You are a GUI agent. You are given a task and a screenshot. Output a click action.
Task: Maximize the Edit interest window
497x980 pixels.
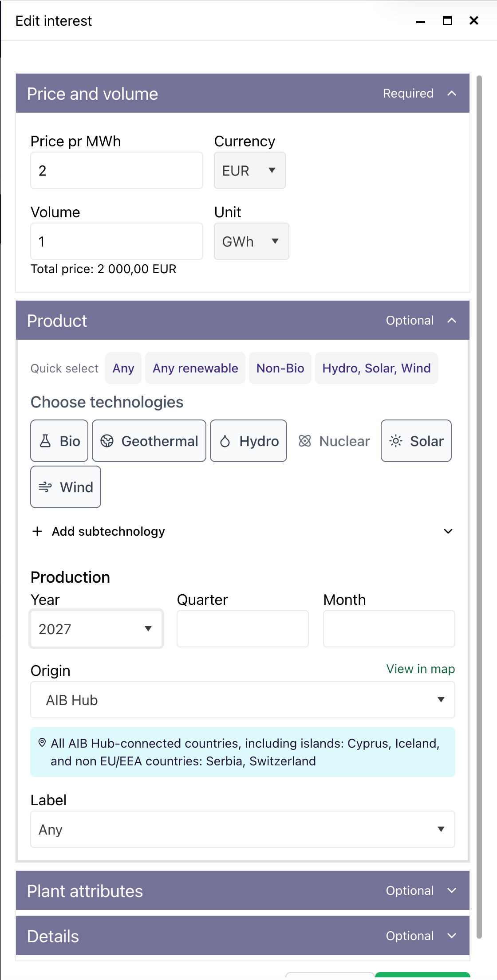click(447, 21)
